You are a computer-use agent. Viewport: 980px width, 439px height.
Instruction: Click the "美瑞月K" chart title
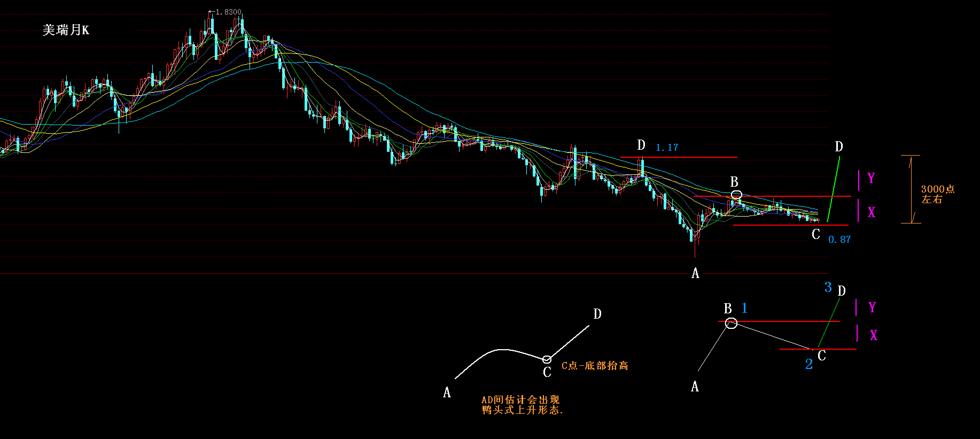coord(66,30)
